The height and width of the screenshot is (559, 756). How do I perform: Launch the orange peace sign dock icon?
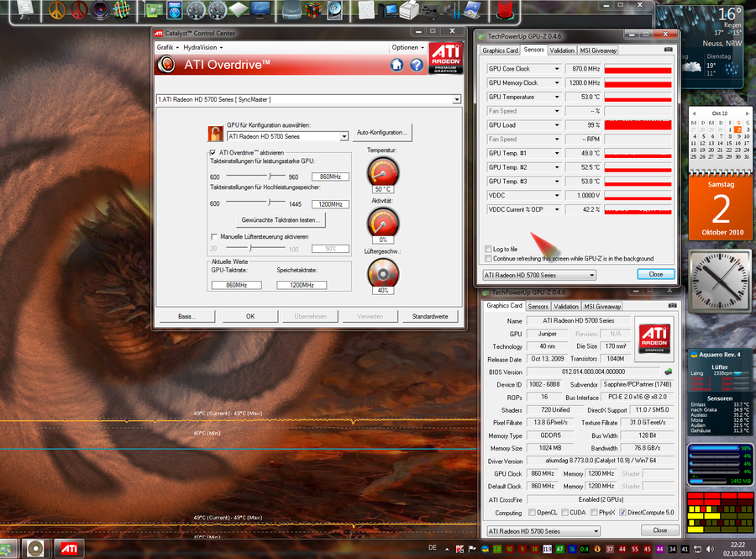[57, 10]
